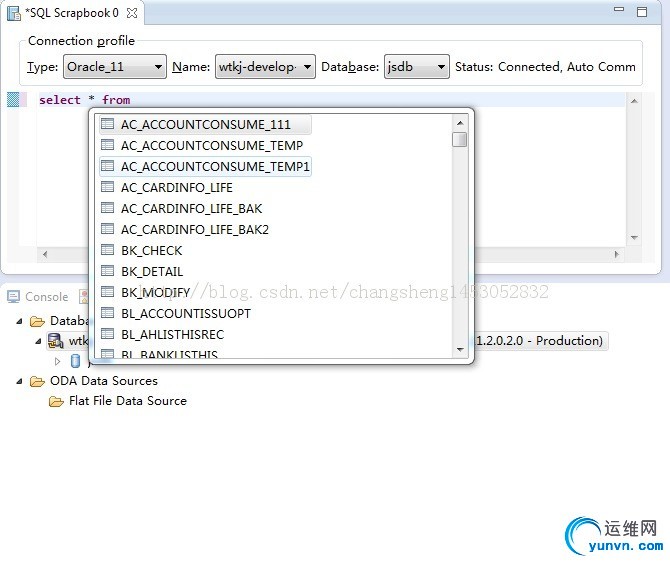Minimize the editor pane
Screen dimensions: 670x563
pyautogui.click(x=619, y=9)
